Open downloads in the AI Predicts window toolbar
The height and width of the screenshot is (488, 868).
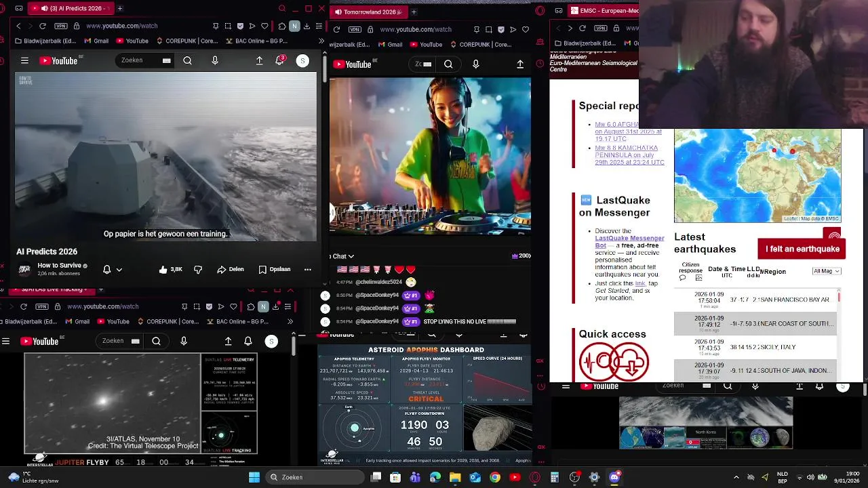click(x=307, y=26)
